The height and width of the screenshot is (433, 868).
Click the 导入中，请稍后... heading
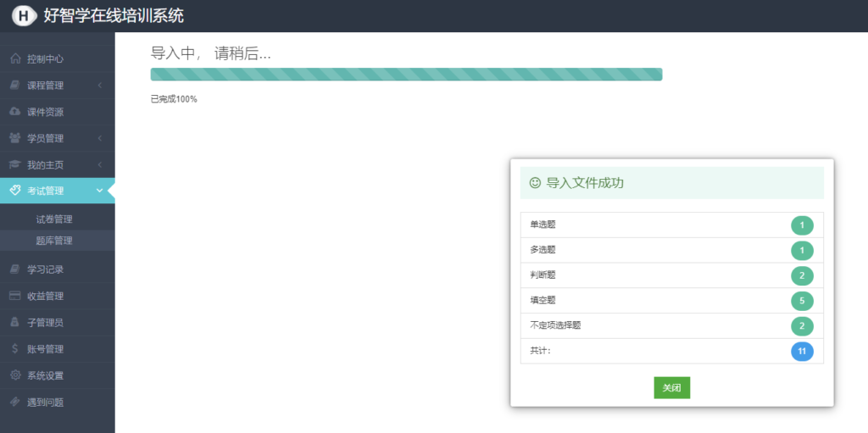click(x=211, y=53)
